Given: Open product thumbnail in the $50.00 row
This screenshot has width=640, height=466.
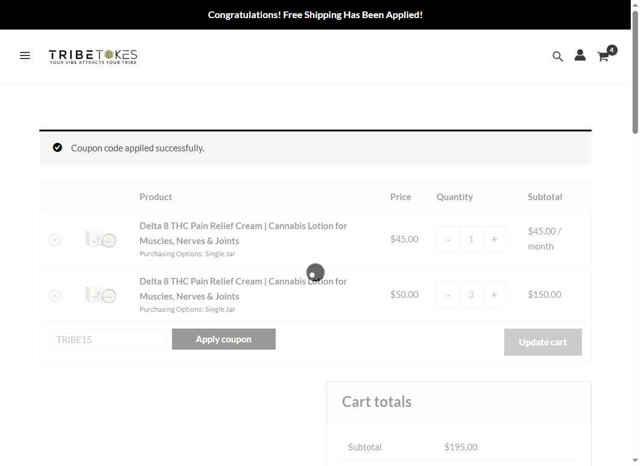Looking at the screenshot, I should (x=100, y=295).
